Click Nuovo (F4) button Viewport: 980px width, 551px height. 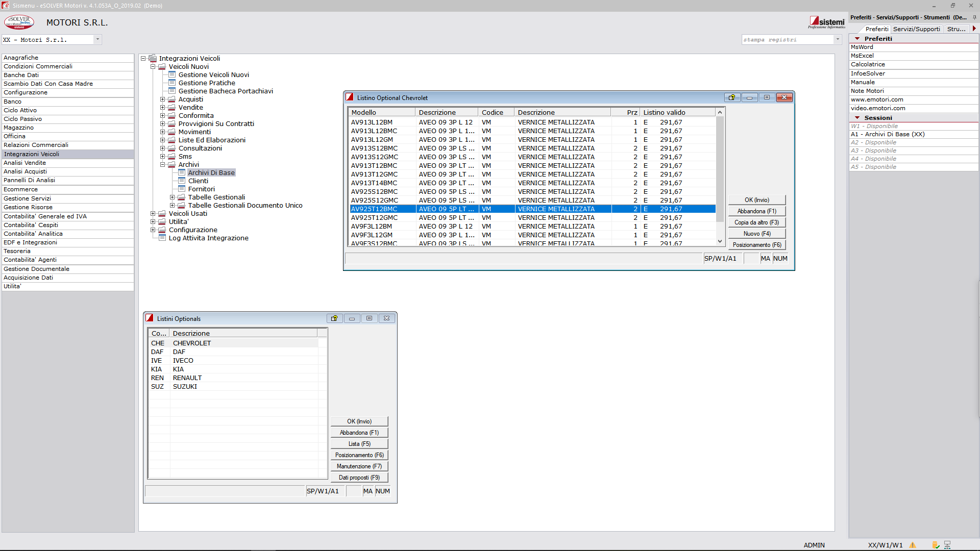756,234
